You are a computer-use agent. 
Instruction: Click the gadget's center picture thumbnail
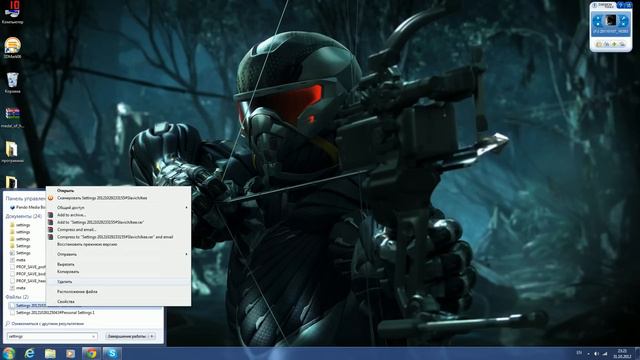(x=611, y=20)
